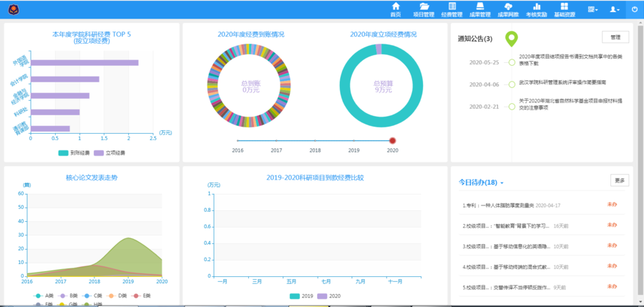Open the QR code dropdown in header
Screen dimensions: 644x307
(x=592, y=9)
